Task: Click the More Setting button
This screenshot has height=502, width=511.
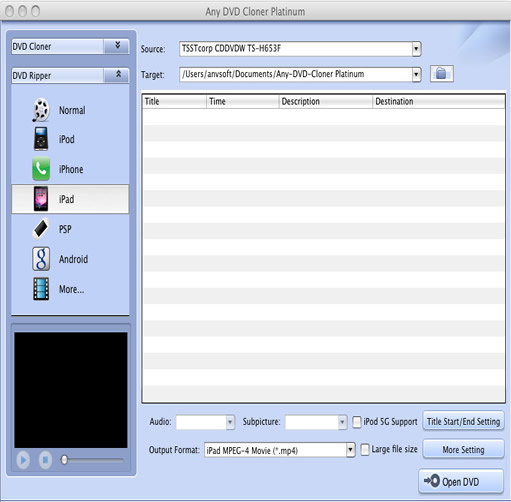Action: click(463, 449)
